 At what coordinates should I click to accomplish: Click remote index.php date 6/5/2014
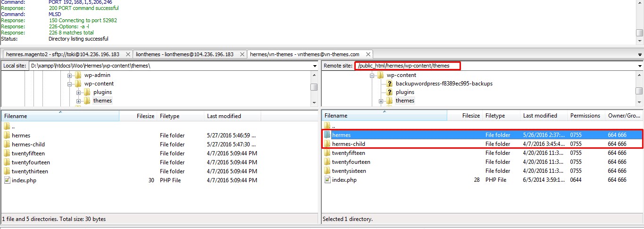pyautogui.click(x=544, y=180)
